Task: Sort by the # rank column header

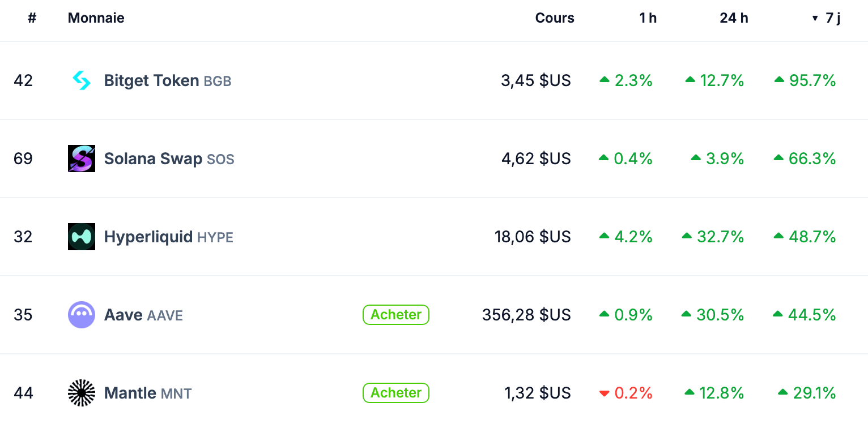Action: point(32,18)
